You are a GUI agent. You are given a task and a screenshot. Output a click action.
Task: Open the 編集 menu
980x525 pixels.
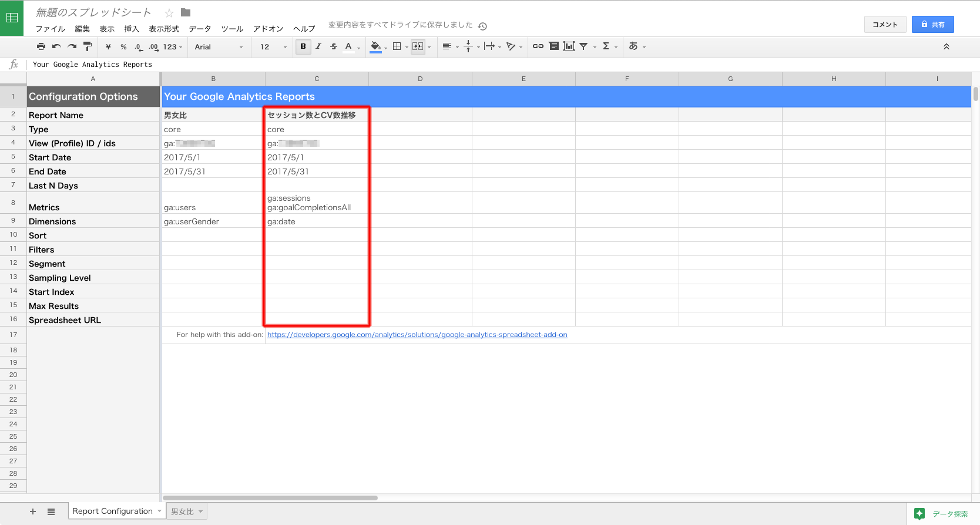(82, 29)
